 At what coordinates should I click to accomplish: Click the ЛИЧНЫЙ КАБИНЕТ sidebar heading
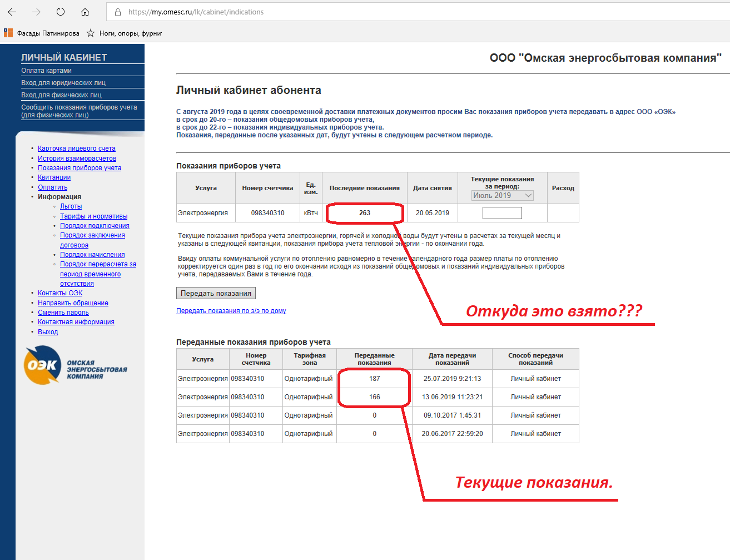click(64, 57)
